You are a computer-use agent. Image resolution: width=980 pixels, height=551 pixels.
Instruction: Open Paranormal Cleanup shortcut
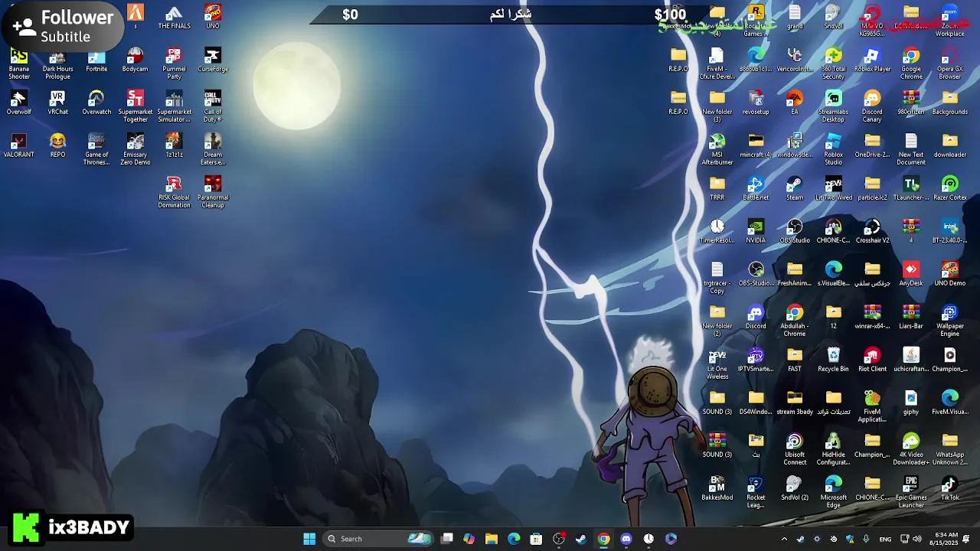point(213,193)
